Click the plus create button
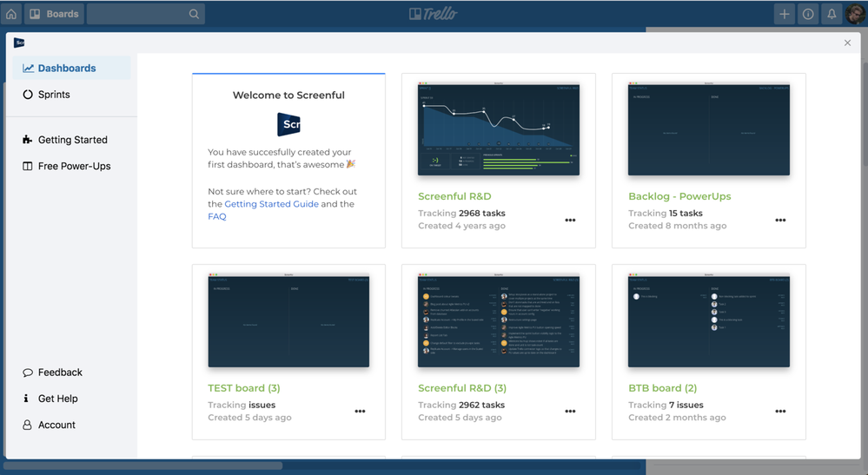The image size is (868, 475). 785,14
